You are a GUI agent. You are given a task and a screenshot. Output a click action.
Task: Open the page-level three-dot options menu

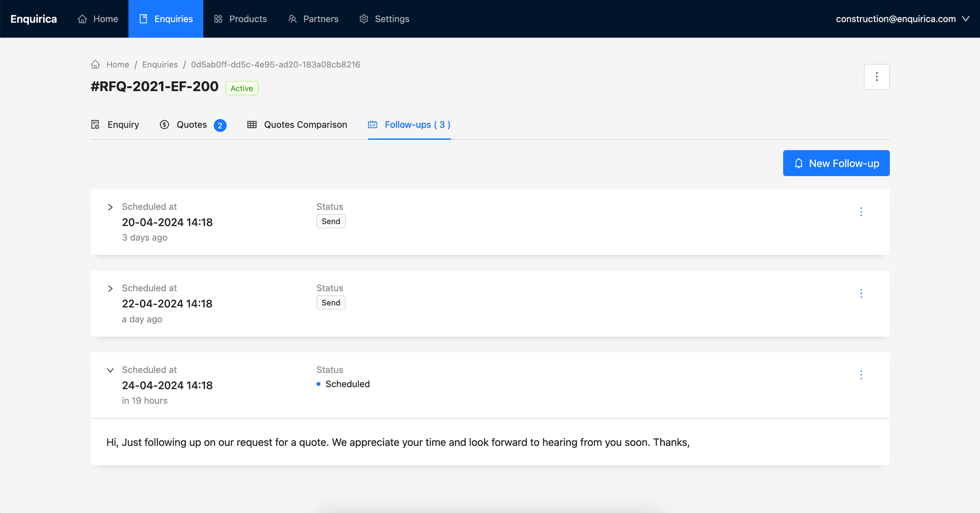coord(876,77)
